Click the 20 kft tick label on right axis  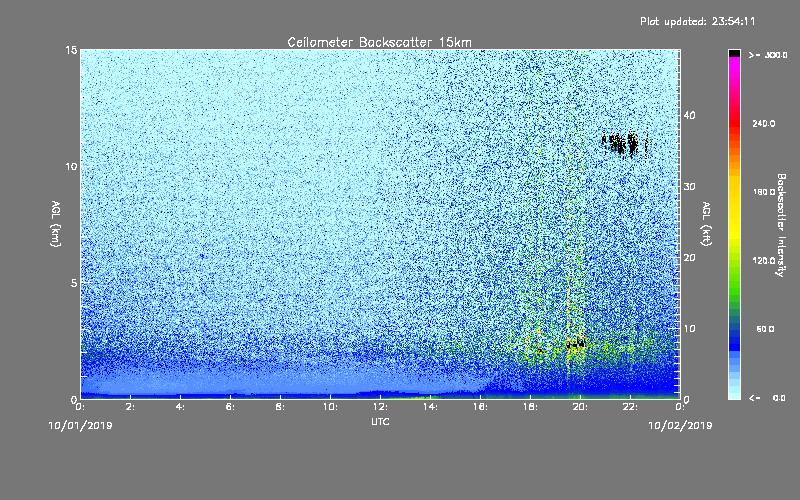pyautogui.click(x=689, y=258)
